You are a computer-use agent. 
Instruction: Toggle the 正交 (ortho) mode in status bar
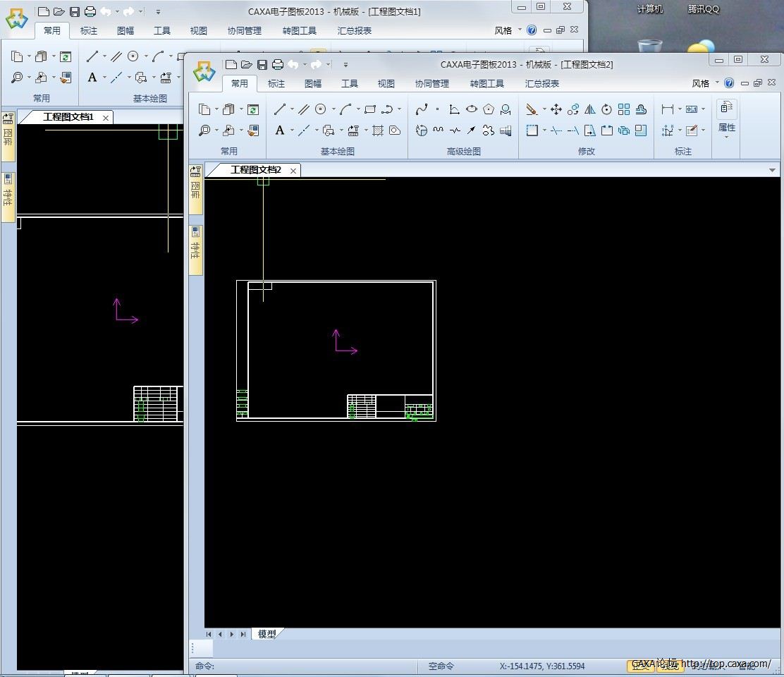click(640, 666)
